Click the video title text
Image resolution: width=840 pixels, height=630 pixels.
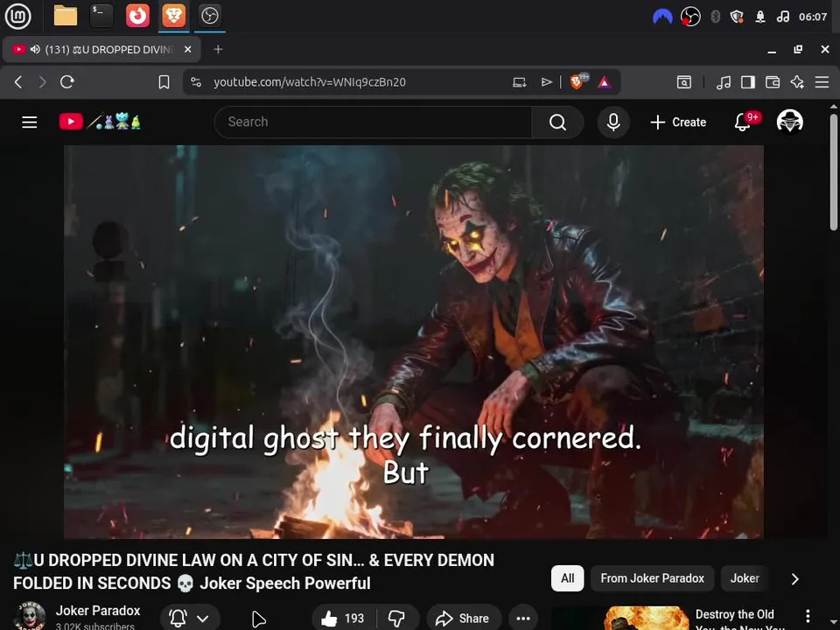coord(254,571)
